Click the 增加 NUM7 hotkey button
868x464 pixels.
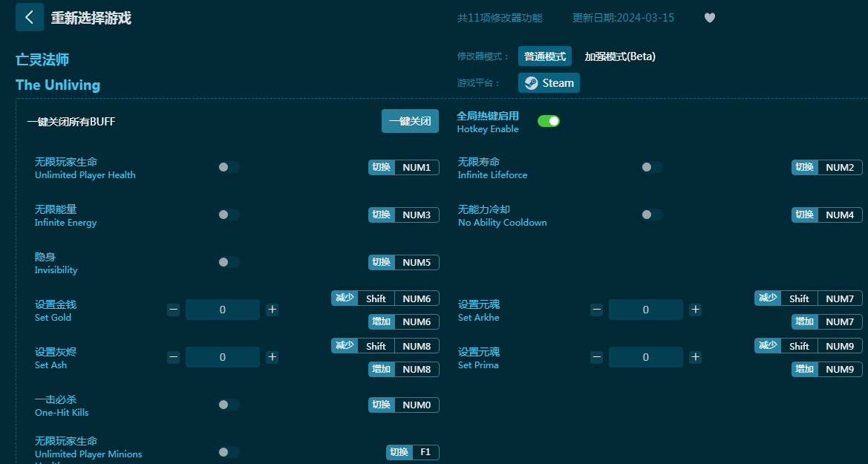[x=827, y=321]
